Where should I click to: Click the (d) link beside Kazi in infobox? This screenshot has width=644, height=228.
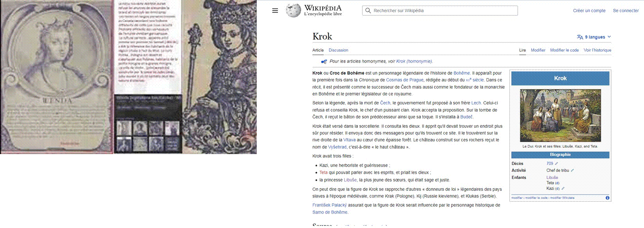tap(557, 189)
